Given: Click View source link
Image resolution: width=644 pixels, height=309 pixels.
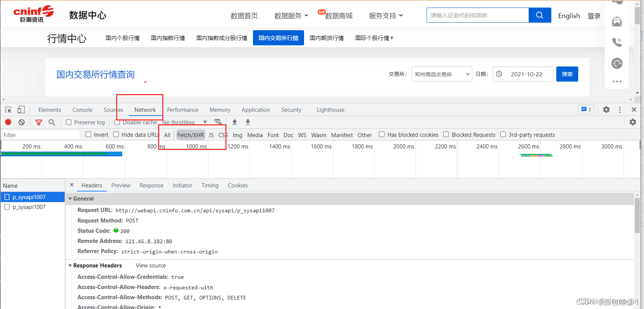Looking at the screenshot, I should click(x=151, y=266).
